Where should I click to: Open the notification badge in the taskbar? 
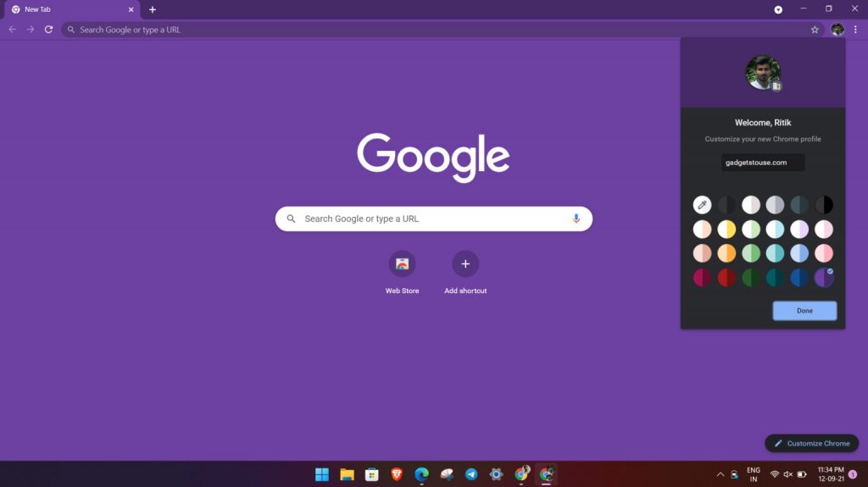point(853,474)
